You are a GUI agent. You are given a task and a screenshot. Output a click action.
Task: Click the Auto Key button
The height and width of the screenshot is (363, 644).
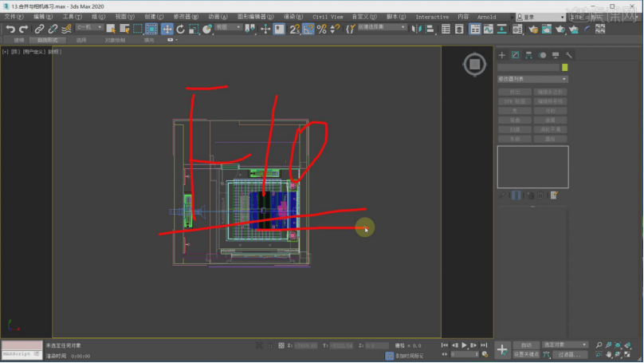pyautogui.click(x=526, y=345)
